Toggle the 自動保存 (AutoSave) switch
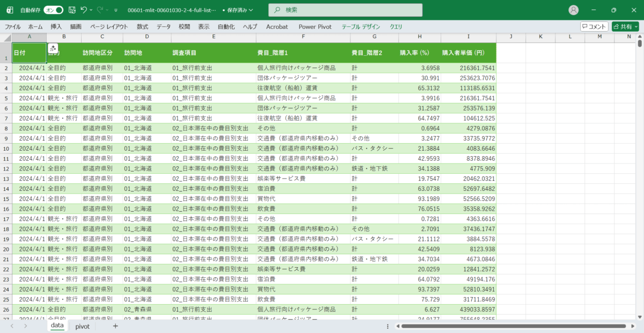 click(x=53, y=10)
